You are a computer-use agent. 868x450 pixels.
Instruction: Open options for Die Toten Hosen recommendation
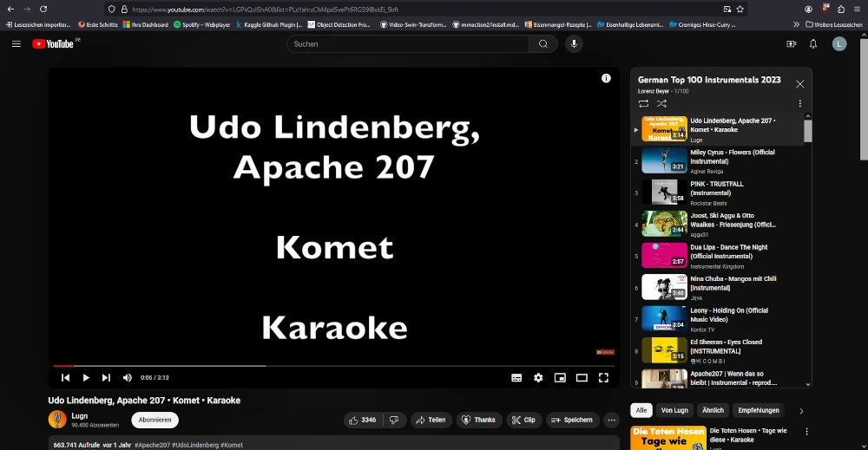point(806,431)
